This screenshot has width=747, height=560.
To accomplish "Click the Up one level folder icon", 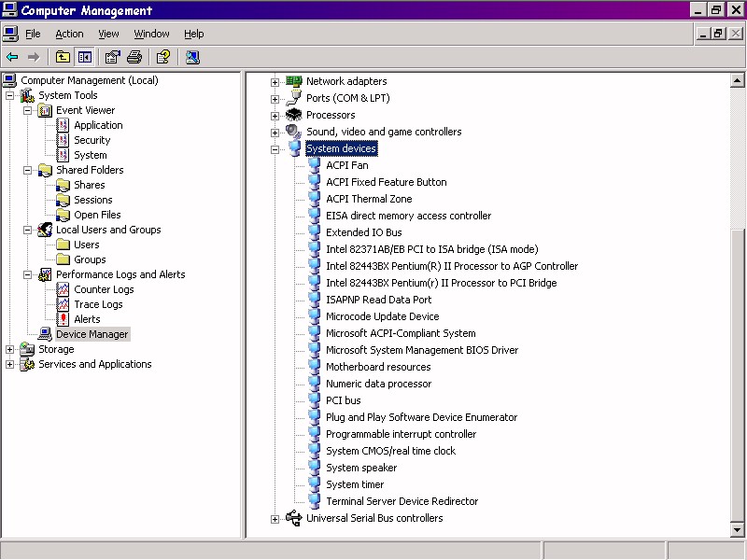I will 63,57.
